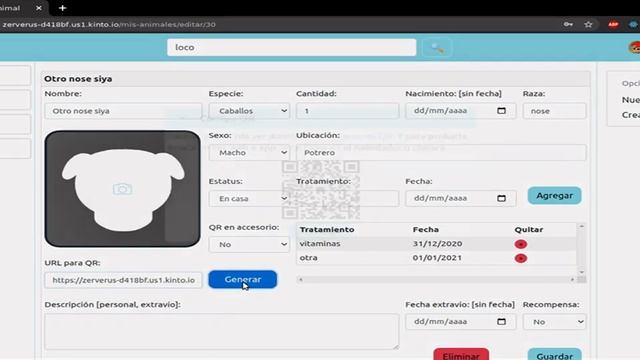
Task: Click the Nombre input field
Action: [x=123, y=111]
